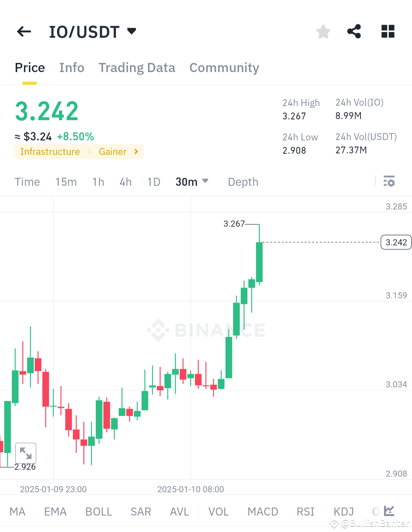Select the 15m timeframe
Image resolution: width=412 pixels, height=532 pixels.
coord(66,182)
